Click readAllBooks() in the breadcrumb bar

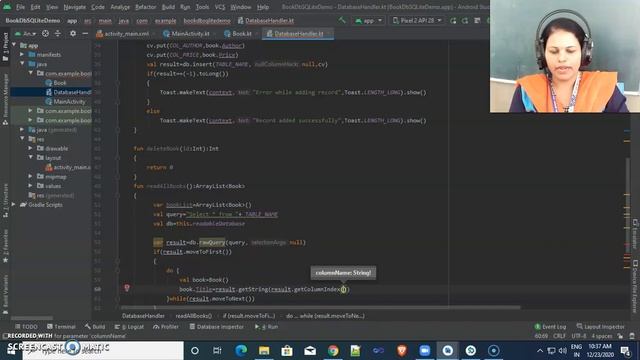click(x=193, y=316)
